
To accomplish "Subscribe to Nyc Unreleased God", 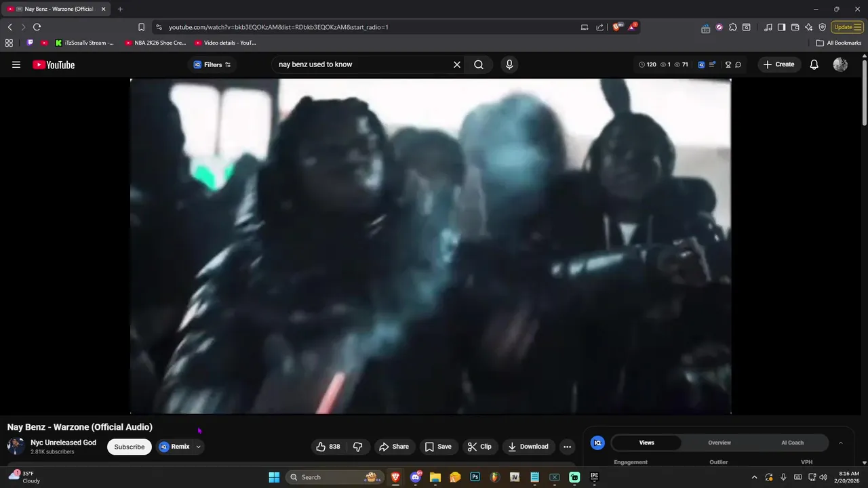I will click(129, 447).
